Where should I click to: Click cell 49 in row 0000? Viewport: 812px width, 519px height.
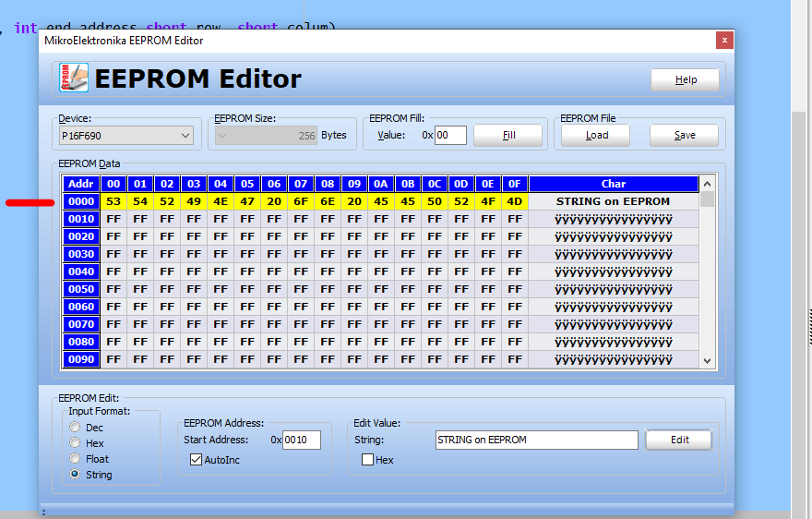(x=194, y=201)
